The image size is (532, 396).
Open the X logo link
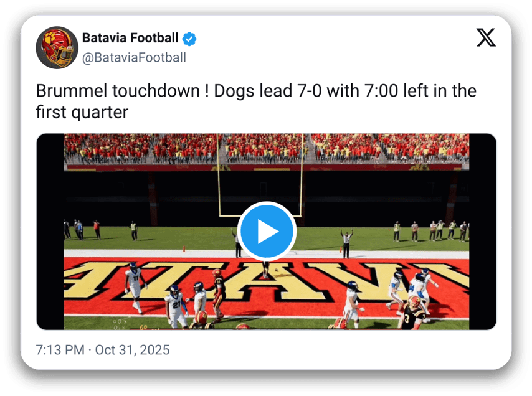[486, 38]
